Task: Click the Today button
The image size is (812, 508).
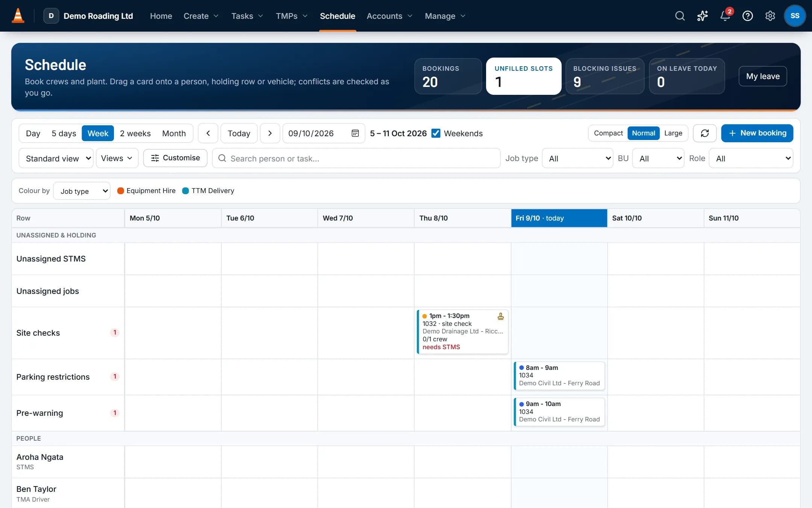Action: 239,133
